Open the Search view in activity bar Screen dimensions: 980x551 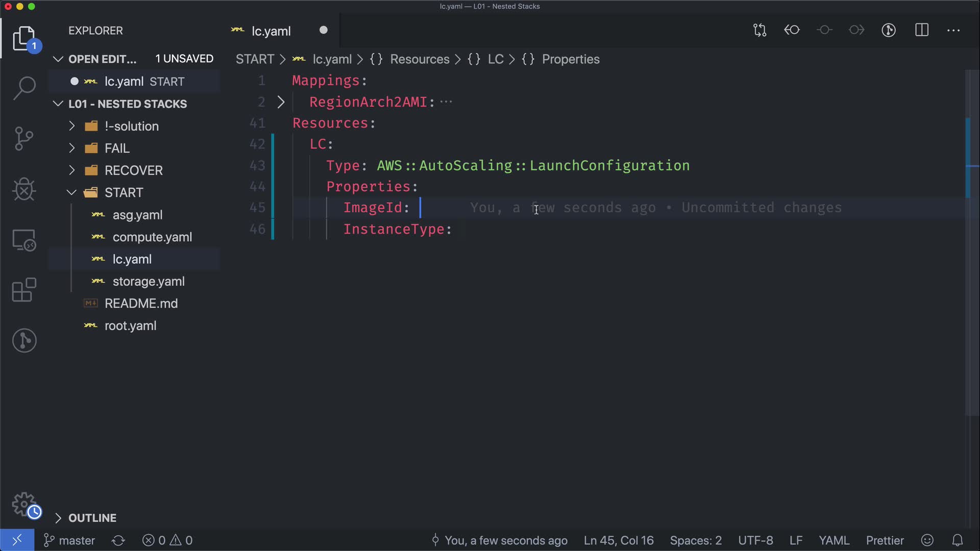[24, 88]
